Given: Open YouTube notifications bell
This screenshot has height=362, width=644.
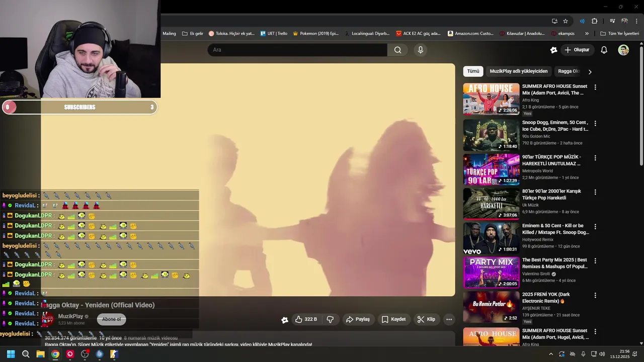Looking at the screenshot, I should point(604,50).
